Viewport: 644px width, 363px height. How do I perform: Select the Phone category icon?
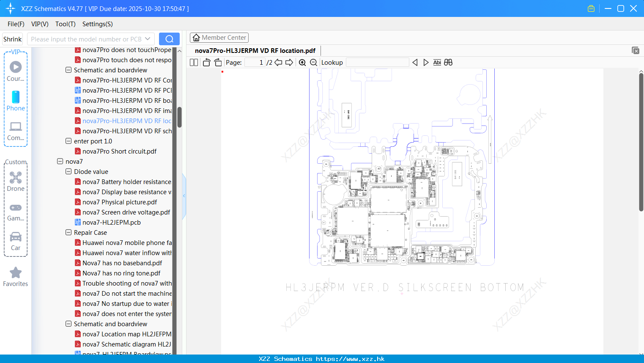point(16,101)
